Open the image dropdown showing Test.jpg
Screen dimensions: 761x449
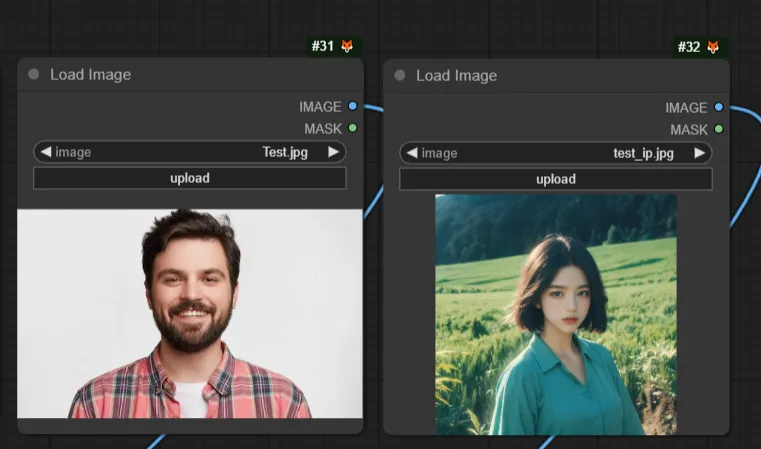pyautogui.click(x=190, y=152)
